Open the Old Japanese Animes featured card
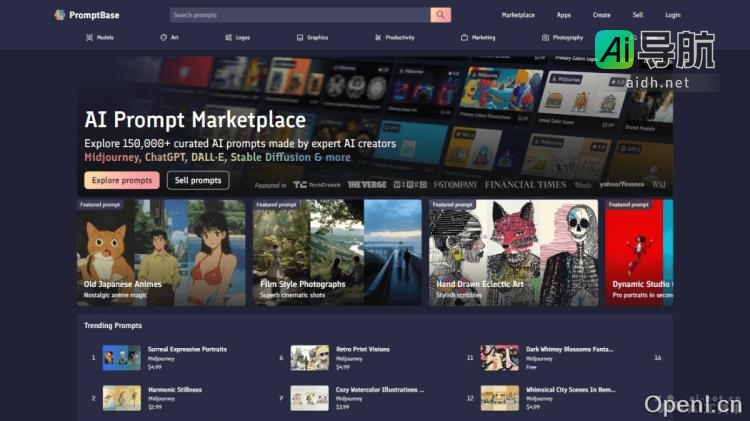The width and height of the screenshot is (750, 421). 162,252
